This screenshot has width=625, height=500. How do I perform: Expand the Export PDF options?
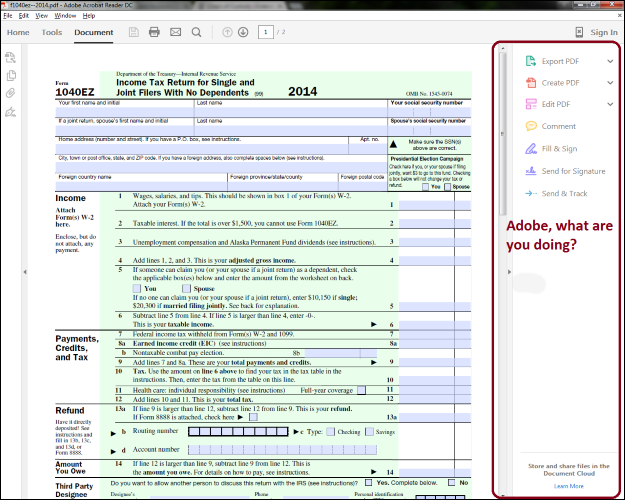[x=610, y=61]
